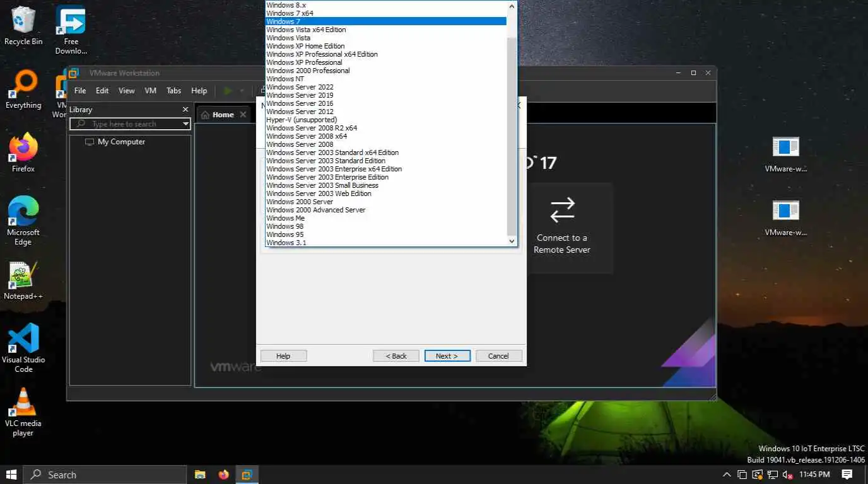Screen dimensions: 868x484
Task: Click the VMware Workstation title bar logo
Action: tap(73, 73)
